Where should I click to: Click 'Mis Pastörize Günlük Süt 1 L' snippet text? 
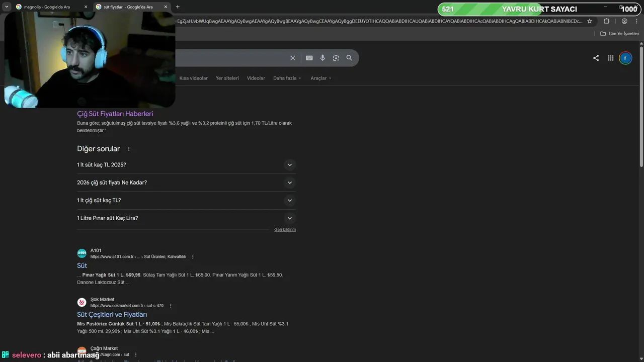110,324
